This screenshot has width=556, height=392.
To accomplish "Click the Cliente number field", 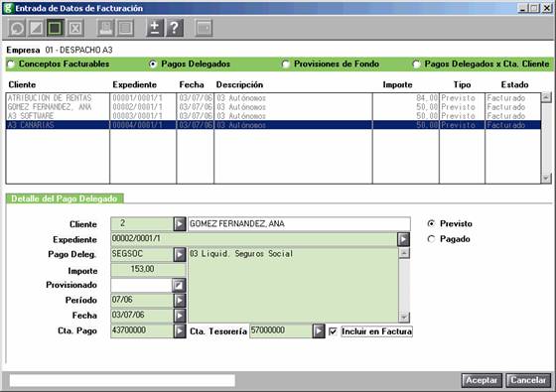I will click(x=142, y=223).
